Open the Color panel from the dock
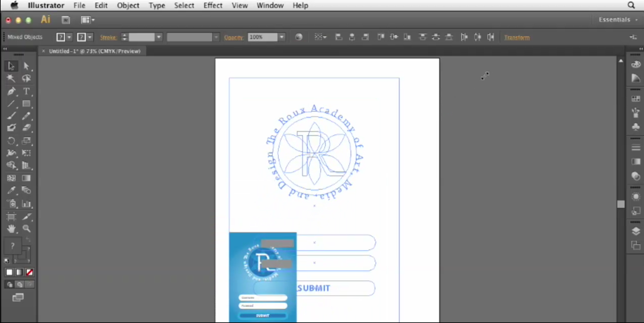The width and height of the screenshot is (644, 323). [x=635, y=65]
